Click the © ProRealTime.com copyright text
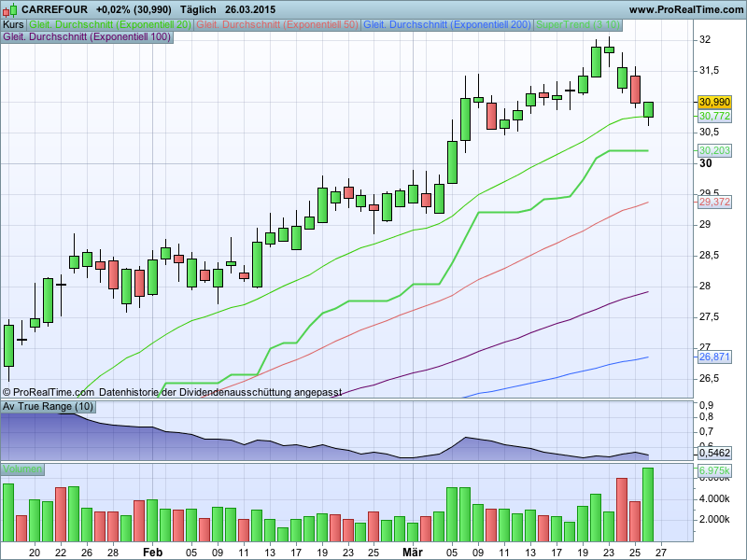 [x=49, y=392]
